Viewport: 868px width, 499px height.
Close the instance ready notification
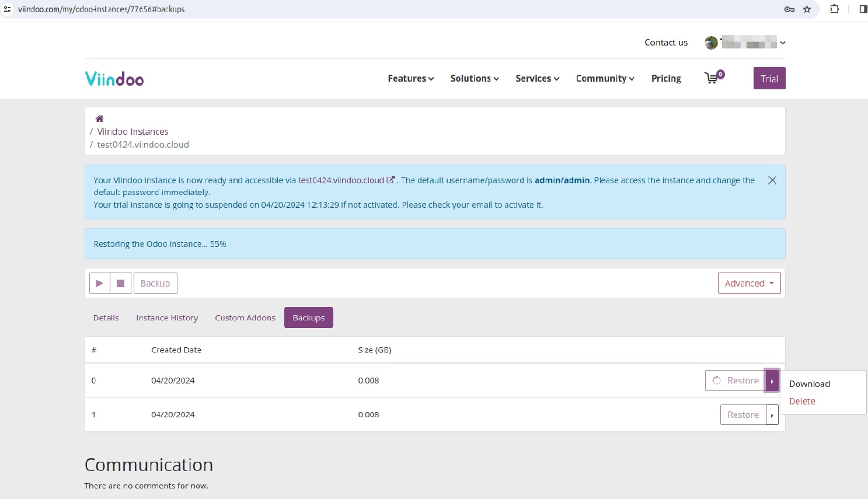[x=772, y=180]
